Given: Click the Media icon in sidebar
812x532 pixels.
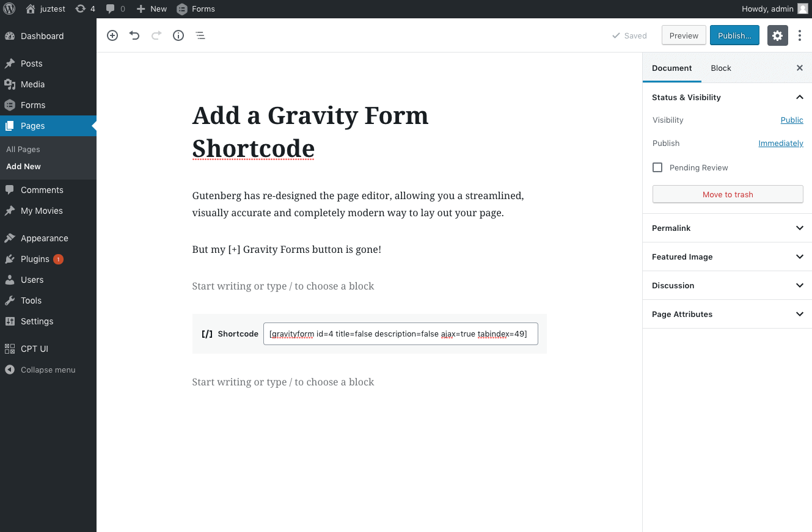Looking at the screenshot, I should pos(10,84).
